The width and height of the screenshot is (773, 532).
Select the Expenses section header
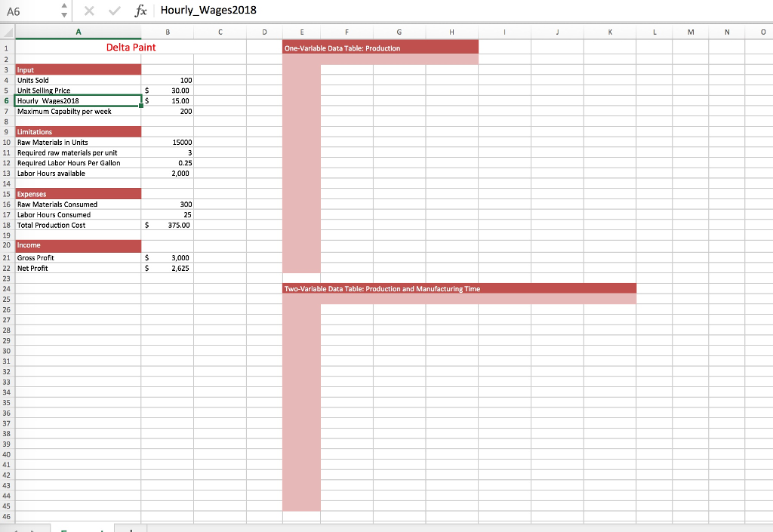79,194
